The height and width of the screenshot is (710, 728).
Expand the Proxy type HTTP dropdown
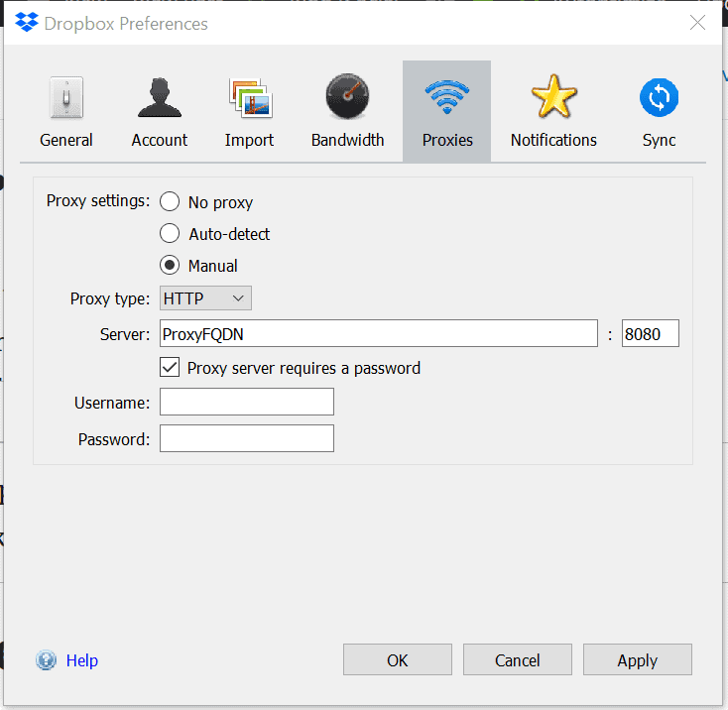tap(205, 298)
